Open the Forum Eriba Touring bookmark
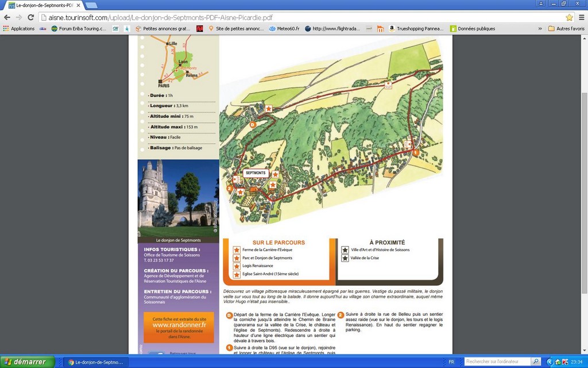The height and width of the screenshot is (368, 588). 79,28
